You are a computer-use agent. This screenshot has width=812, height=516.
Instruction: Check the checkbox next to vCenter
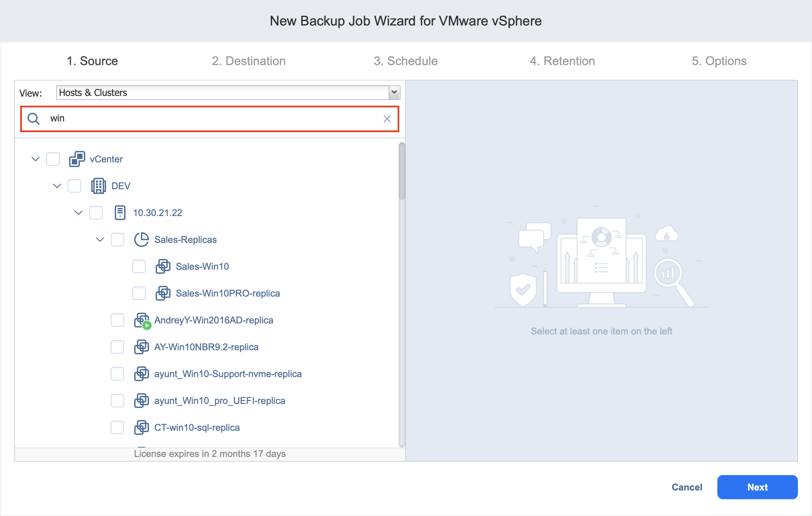(x=53, y=159)
